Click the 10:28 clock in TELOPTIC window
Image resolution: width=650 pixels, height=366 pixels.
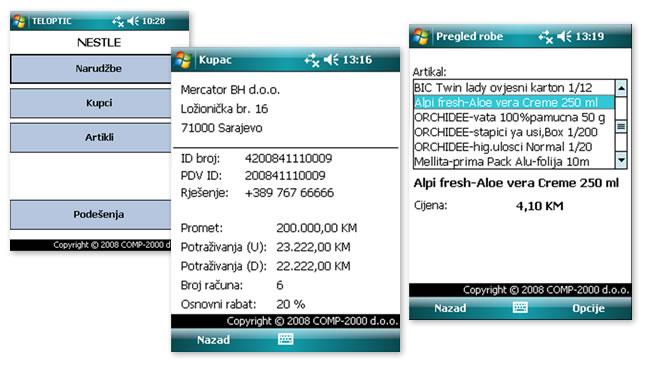pos(153,21)
